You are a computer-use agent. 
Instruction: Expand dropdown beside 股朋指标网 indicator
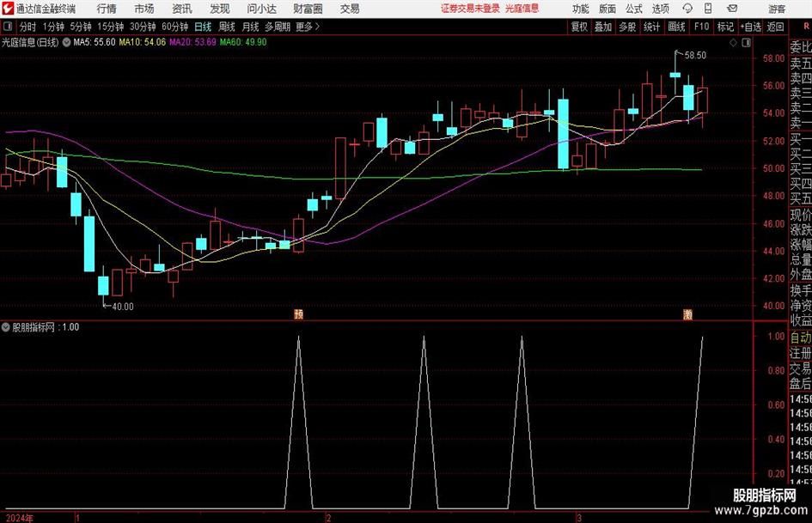(x=6, y=327)
